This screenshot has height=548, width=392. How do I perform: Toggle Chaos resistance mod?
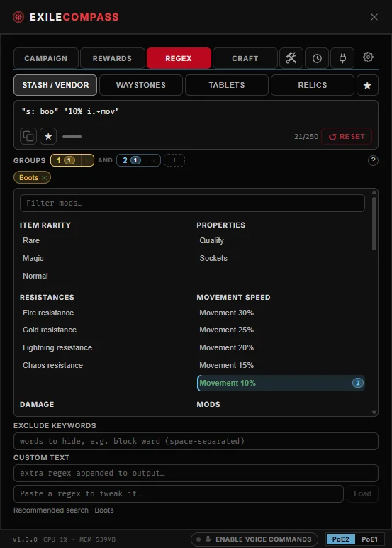[52, 365]
